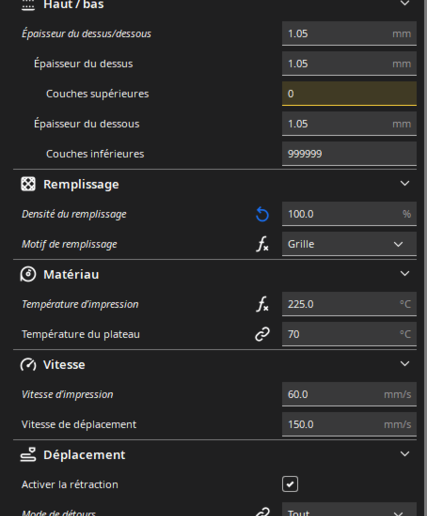Click the Épaisseur du dessus/dessous label

tap(86, 34)
